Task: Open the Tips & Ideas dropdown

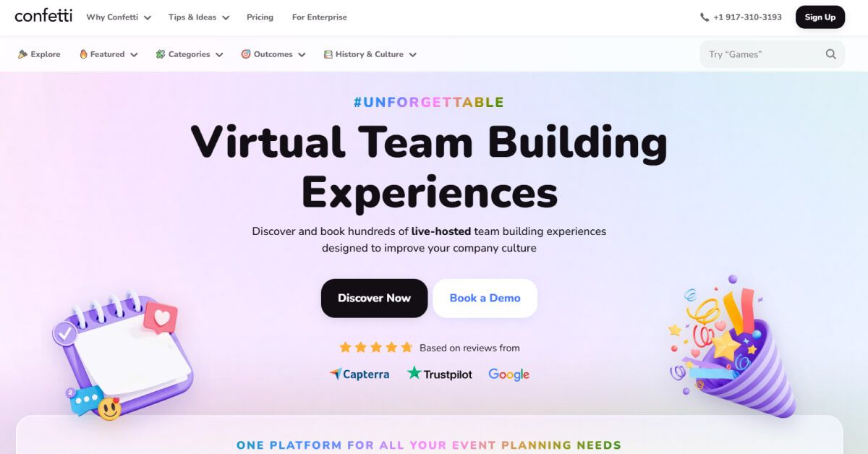Action: click(x=198, y=17)
